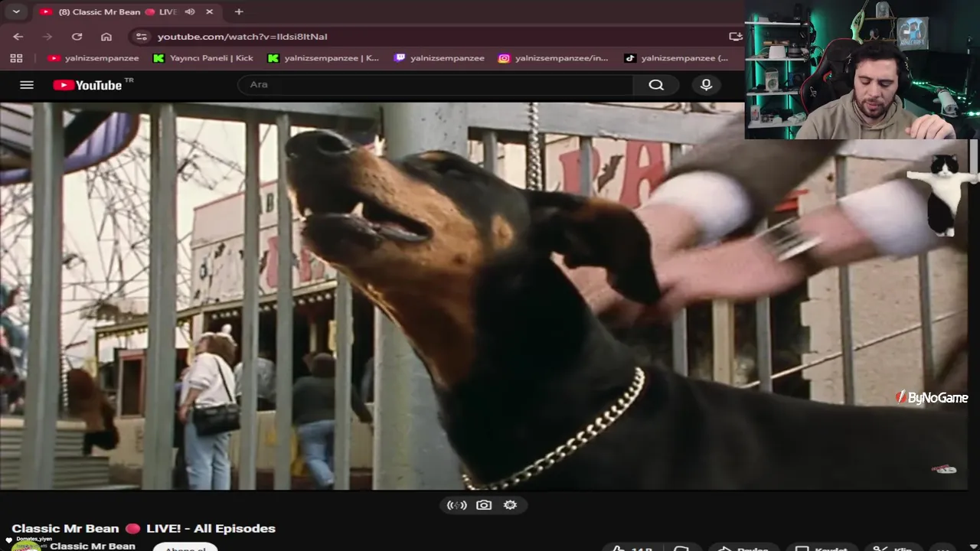
Task: Open the bookmarks apps grid icon
Action: pyautogui.click(x=16, y=58)
